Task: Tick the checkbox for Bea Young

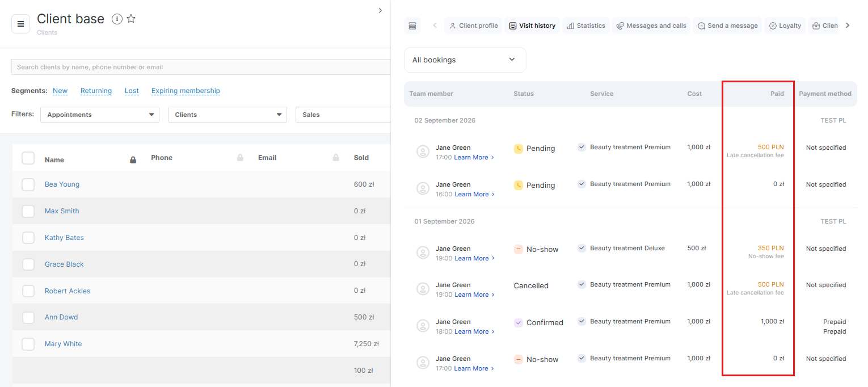Action: (x=28, y=184)
